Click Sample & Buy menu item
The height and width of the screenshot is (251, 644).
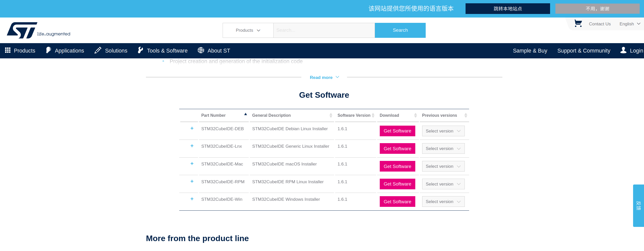pyautogui.click(x=530, y=51)
